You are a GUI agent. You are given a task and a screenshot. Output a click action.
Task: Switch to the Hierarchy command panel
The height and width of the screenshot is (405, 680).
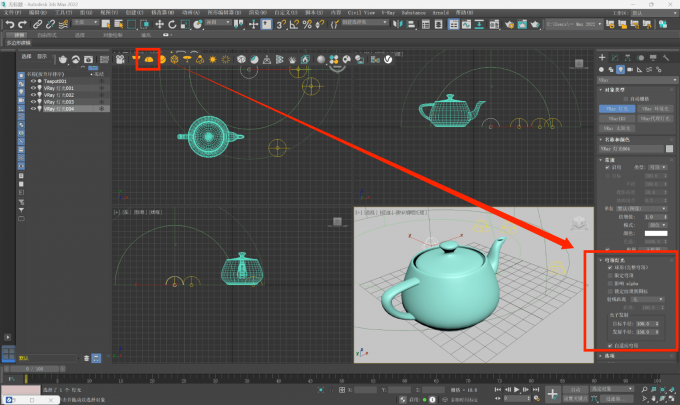[628, 58]
